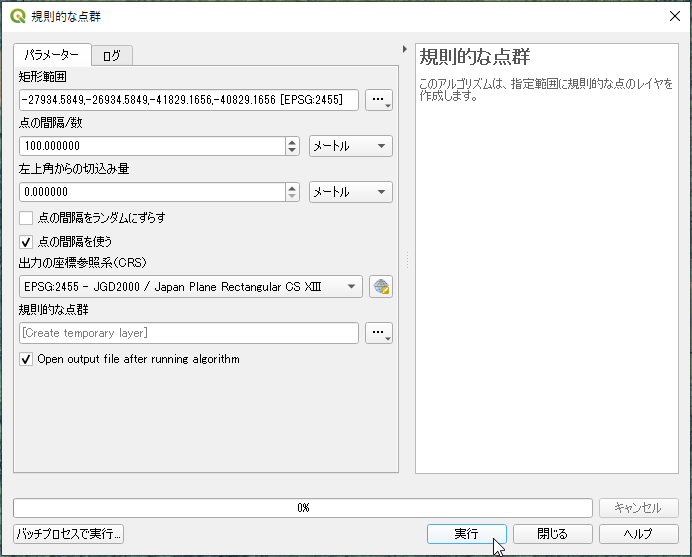The image size is (692, 557).
Task: Collapse the help panel with the arrow
Action: (x=405, y=49)
